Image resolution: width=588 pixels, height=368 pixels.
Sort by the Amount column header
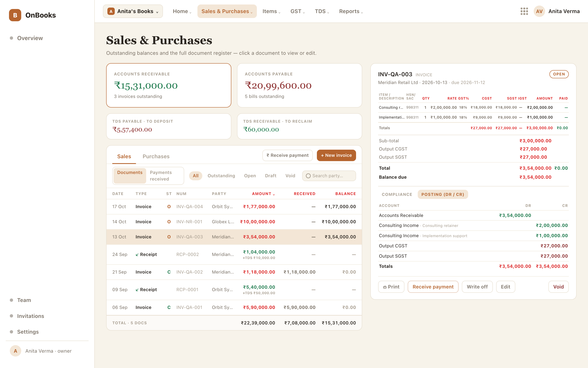[263, 194]
